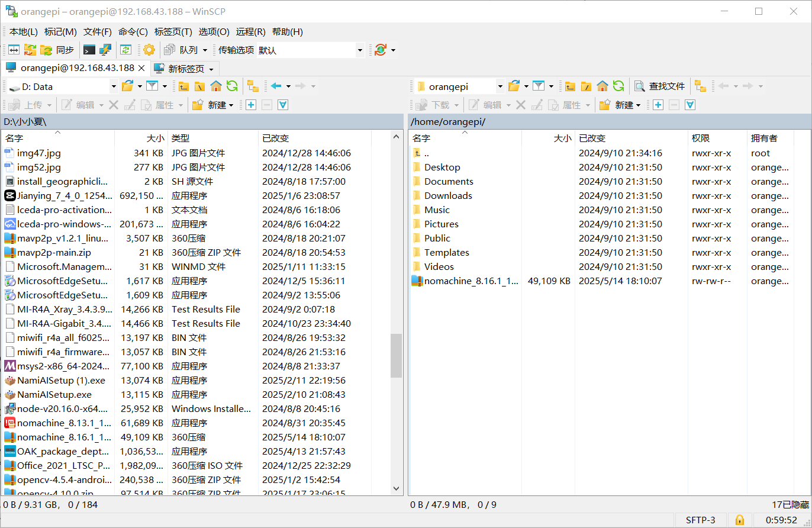Open the 新标签页 new tab
This screenshot has height=528, width=812.
click(186, 69)
